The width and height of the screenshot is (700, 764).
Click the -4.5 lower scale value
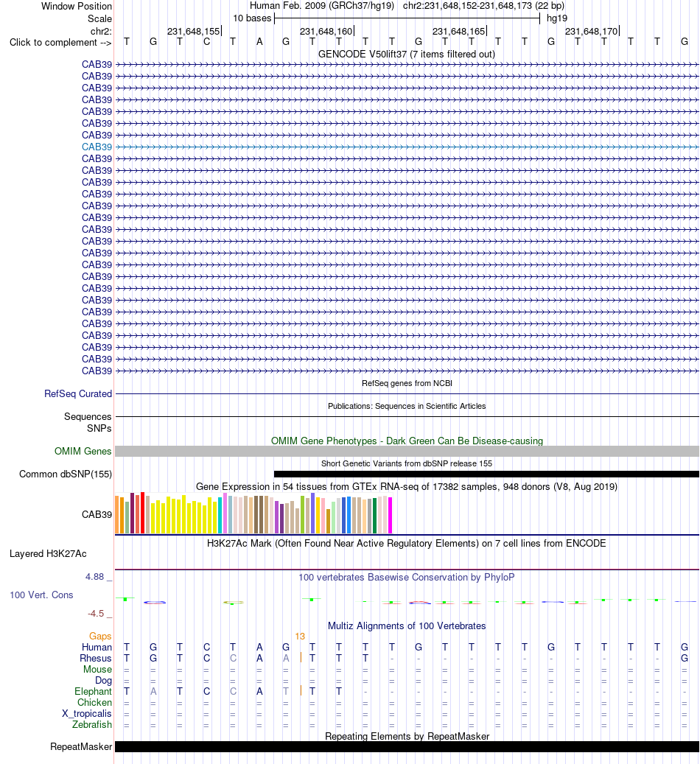[96, 614]
